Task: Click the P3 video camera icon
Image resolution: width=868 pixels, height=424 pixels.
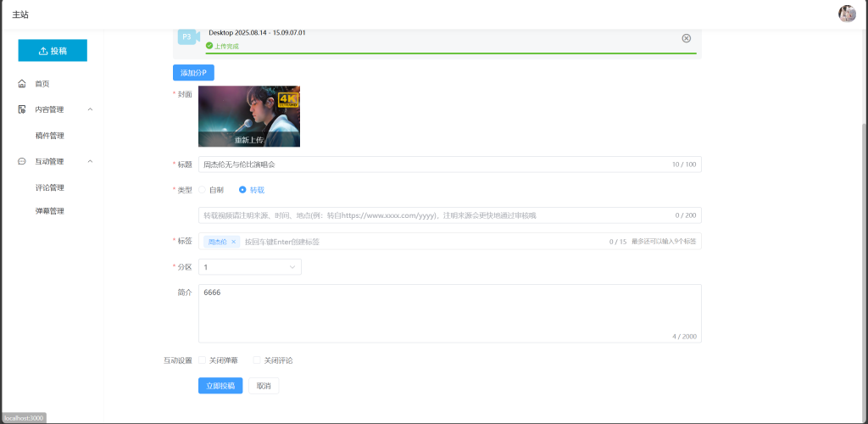Action: pyautogui.click(x=187, y=37)
